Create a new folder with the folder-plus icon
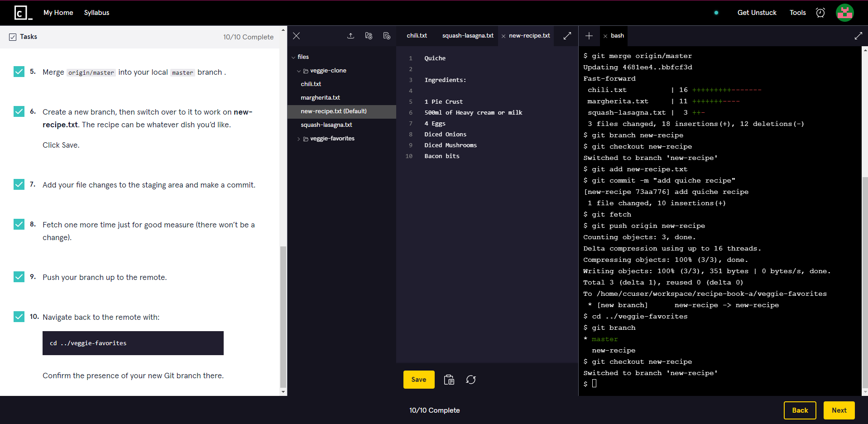This screenshot has height=424, width=868. (x=369, y=36)
